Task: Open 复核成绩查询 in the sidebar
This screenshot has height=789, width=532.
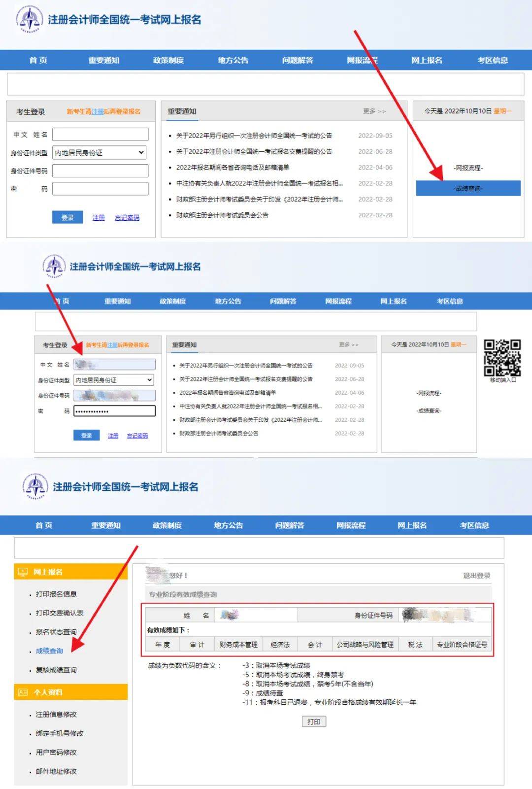Action: 56,670
